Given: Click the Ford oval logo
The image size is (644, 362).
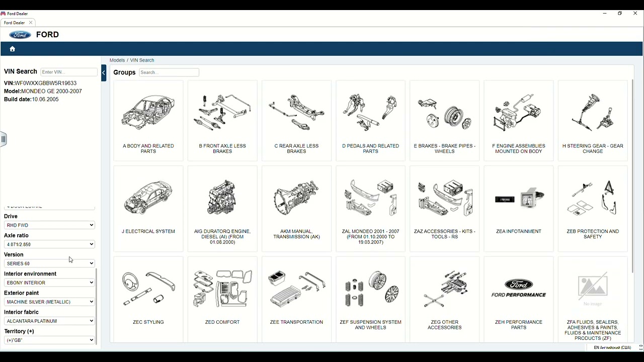Looking at the screenshot, I should (20, 35).
